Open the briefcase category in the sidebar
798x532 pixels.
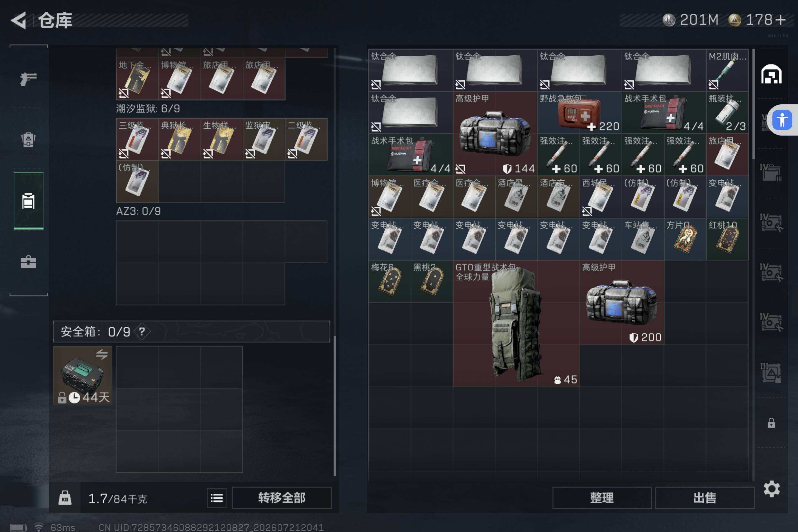(29, 262)
